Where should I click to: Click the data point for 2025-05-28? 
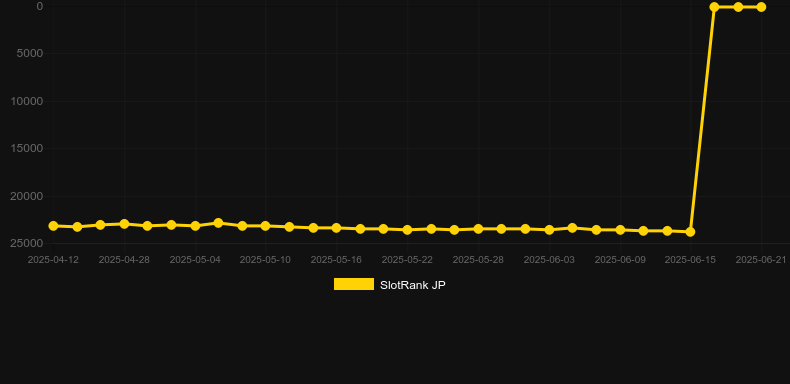point(478,229)
